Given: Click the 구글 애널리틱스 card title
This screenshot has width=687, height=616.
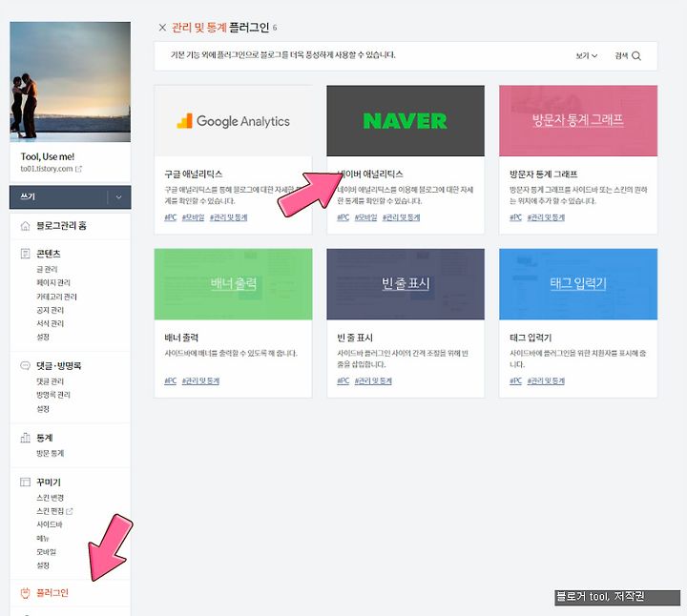Looking at the screenshot, I should click(193, 174).
